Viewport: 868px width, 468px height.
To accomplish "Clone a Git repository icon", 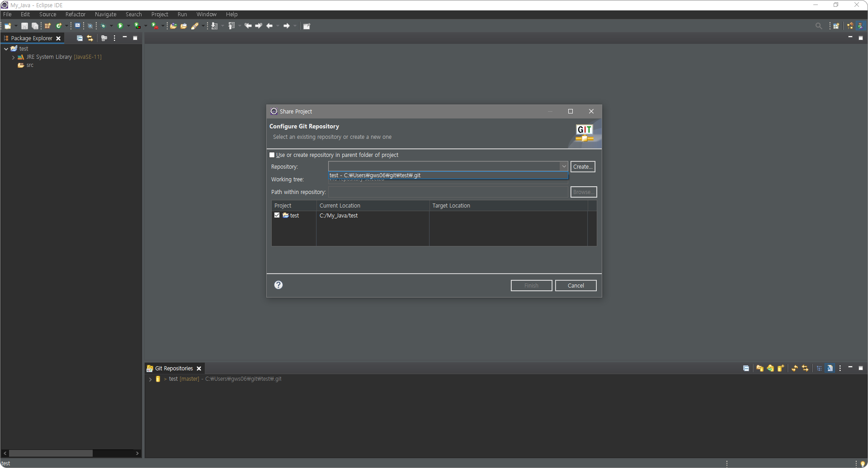I will coord(770,369).
